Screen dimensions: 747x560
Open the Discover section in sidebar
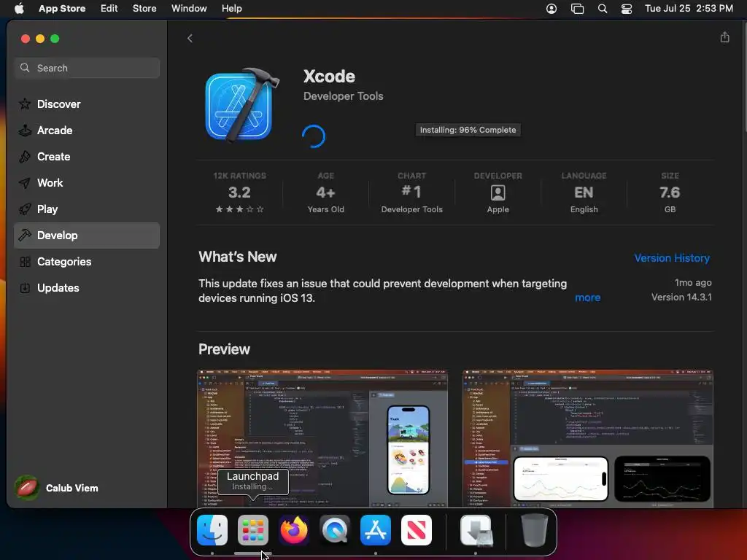[x=87, y=104]
